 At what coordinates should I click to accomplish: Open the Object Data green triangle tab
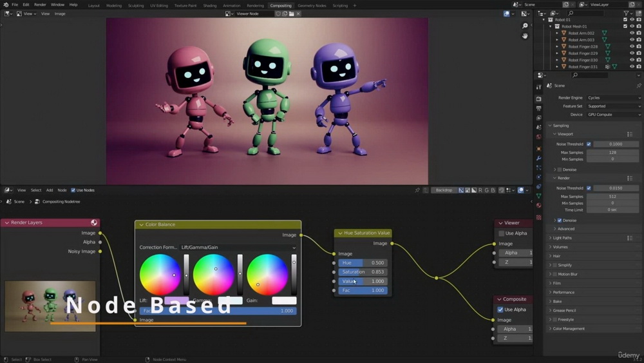[538, 196]
